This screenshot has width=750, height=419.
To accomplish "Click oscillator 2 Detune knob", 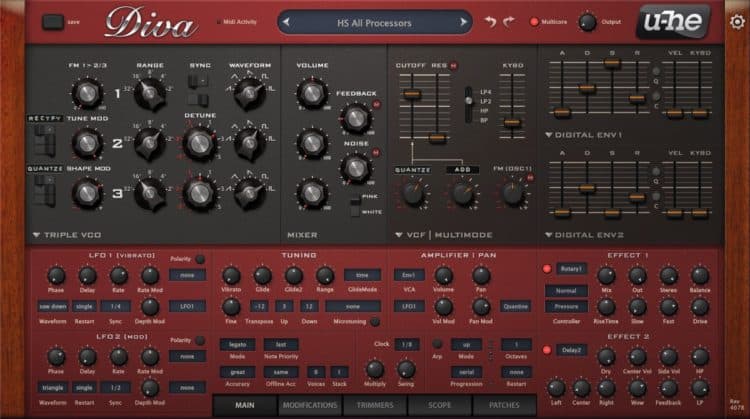I will point(199,144).
